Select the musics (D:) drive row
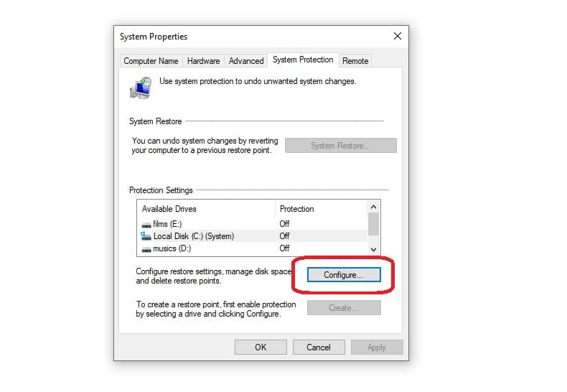This screenshot has width=567, height=392. click(x=253, y=248)
